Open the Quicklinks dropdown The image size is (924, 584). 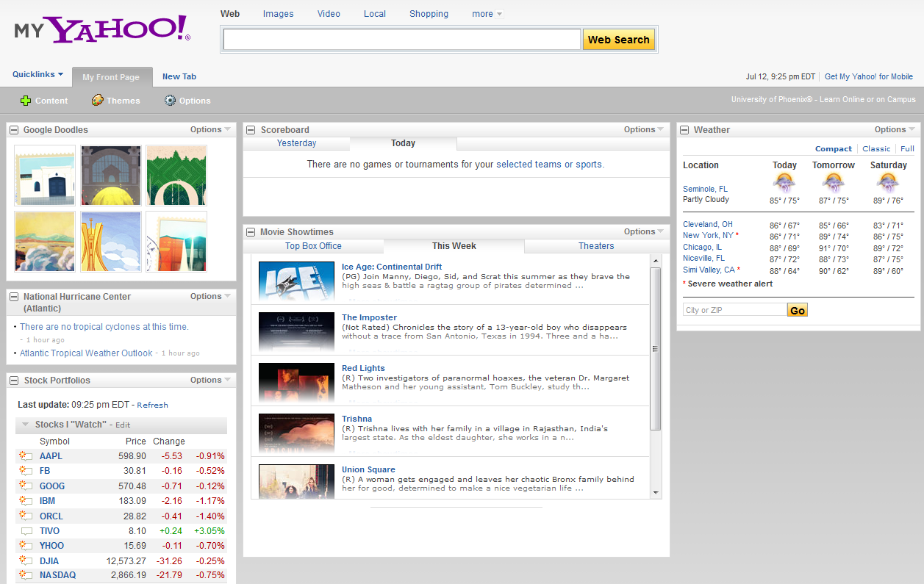pyautogui.click(x=37, y=74)
